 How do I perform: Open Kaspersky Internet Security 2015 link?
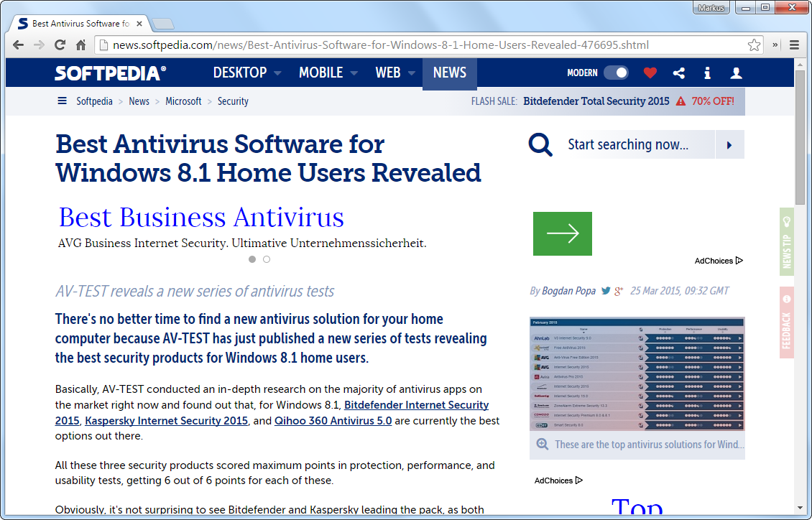(166, 421)
